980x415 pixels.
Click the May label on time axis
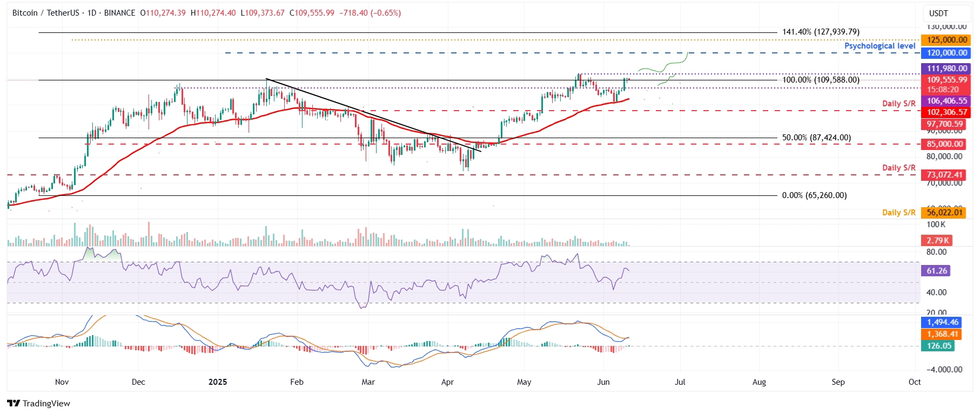524,382
